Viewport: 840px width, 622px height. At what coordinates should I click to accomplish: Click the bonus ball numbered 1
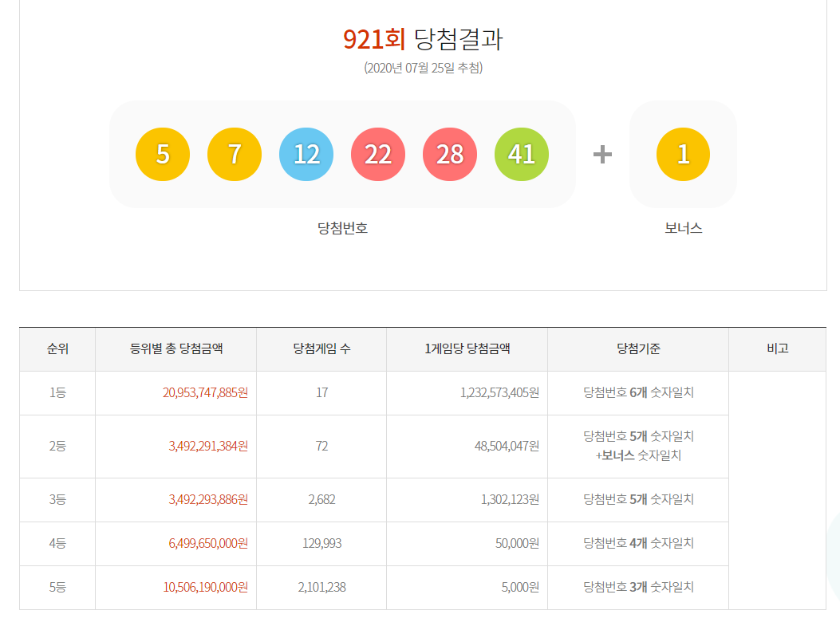[x=683, y=154]
